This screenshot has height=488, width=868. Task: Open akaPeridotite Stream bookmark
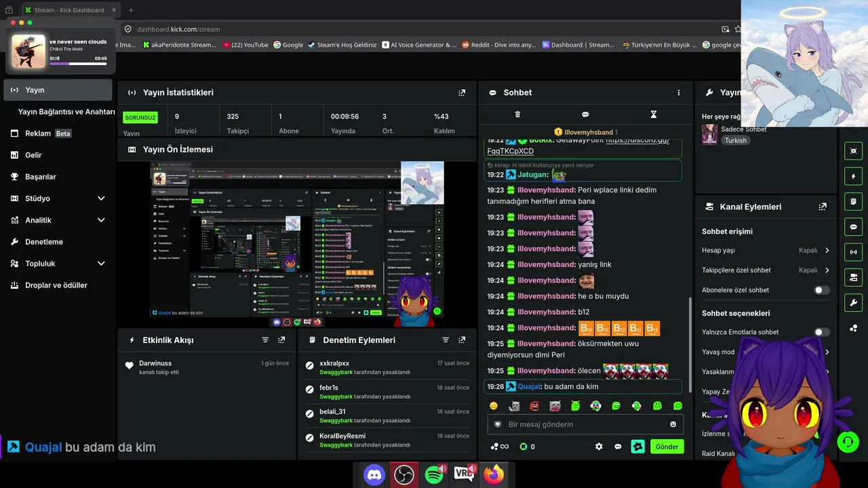point(180,45)
